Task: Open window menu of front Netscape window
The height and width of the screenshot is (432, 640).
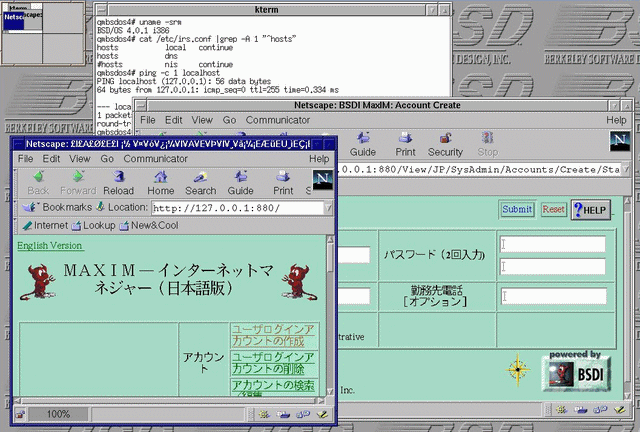Action: click(x=19, y=144)
